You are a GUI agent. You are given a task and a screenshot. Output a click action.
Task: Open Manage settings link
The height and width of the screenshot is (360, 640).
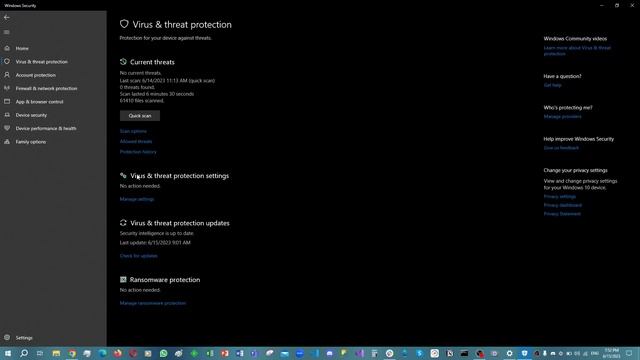coord(137,200)
